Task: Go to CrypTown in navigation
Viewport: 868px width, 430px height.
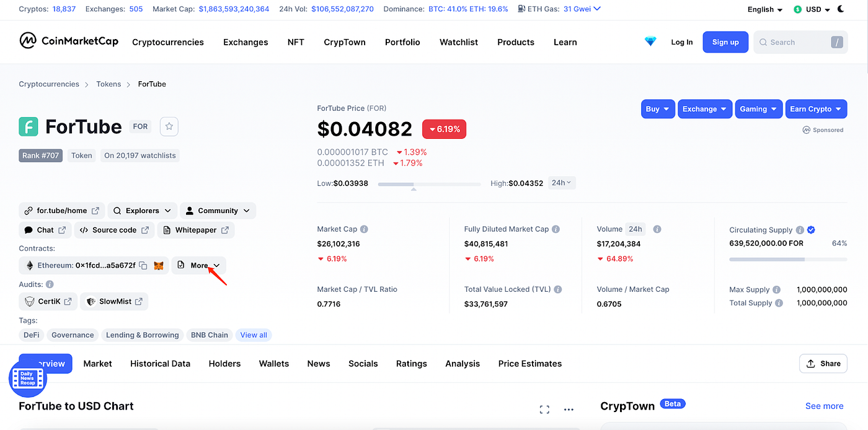Action: coord(345,42)
